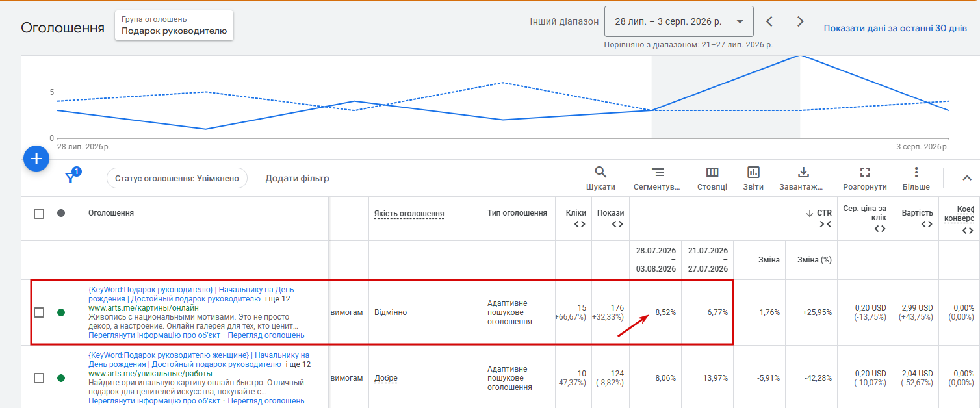Open the date range dropdown 28 лип. – 3 серп.

678,21
